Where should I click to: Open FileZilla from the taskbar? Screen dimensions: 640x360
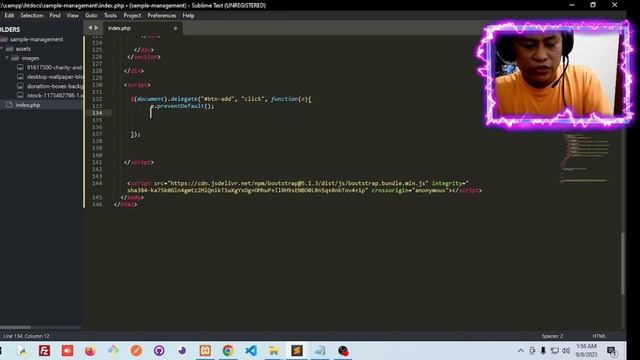pos(44,351)
